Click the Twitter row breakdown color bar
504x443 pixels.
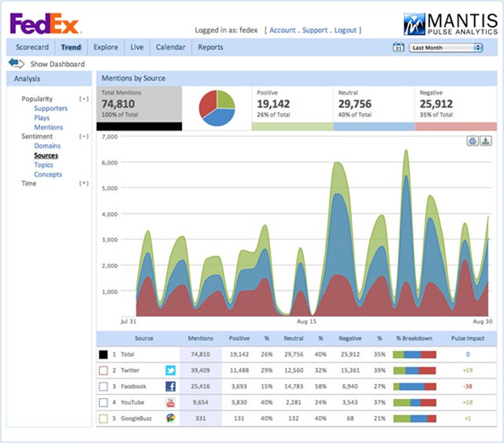point(415,370)
